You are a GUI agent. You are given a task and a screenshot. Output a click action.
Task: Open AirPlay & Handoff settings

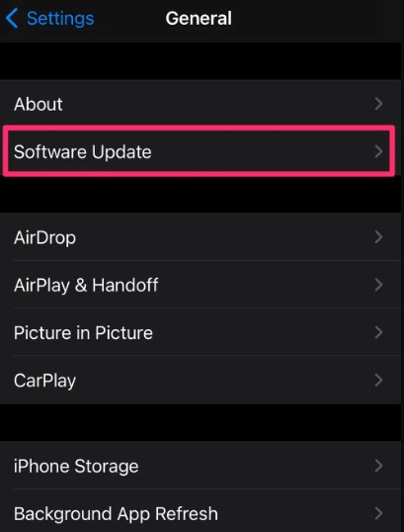click(x=202, y=285)
